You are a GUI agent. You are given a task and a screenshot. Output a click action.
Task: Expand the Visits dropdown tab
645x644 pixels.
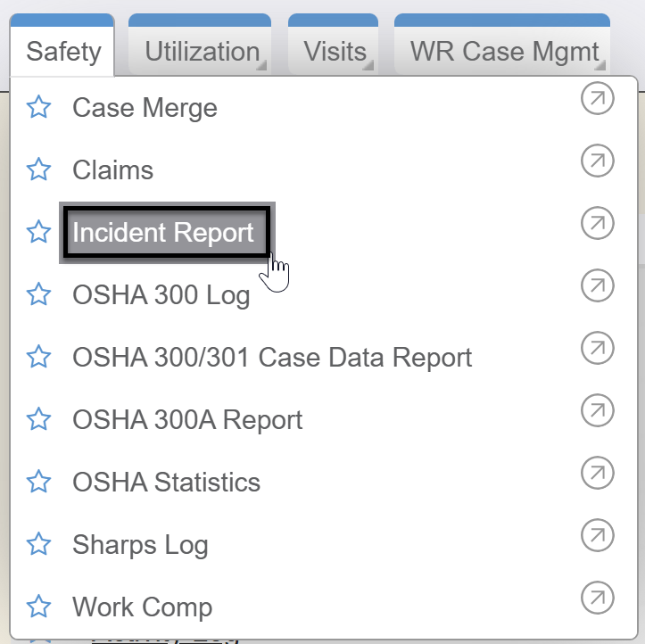pyautogui.click(x=334, y=52)
